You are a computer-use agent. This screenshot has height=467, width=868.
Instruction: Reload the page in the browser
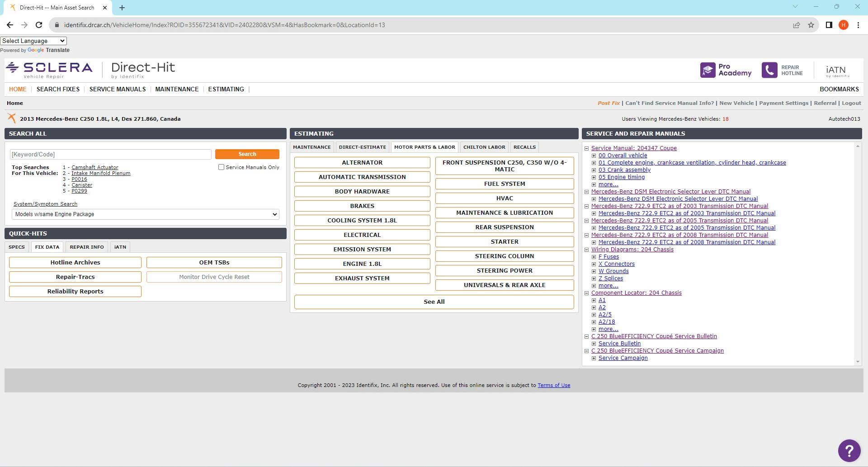[39, 25]
